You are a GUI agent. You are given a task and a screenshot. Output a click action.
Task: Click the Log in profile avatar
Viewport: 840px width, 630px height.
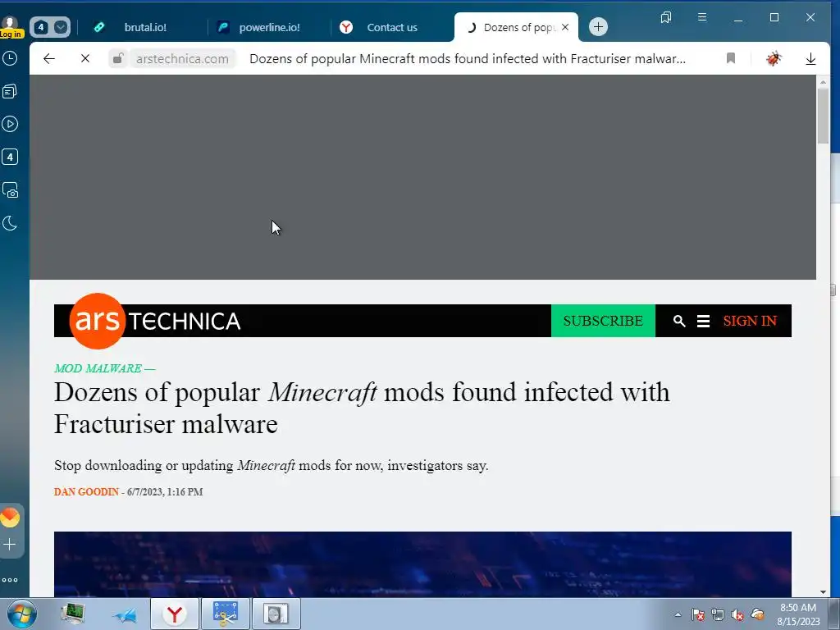(10, 27)
